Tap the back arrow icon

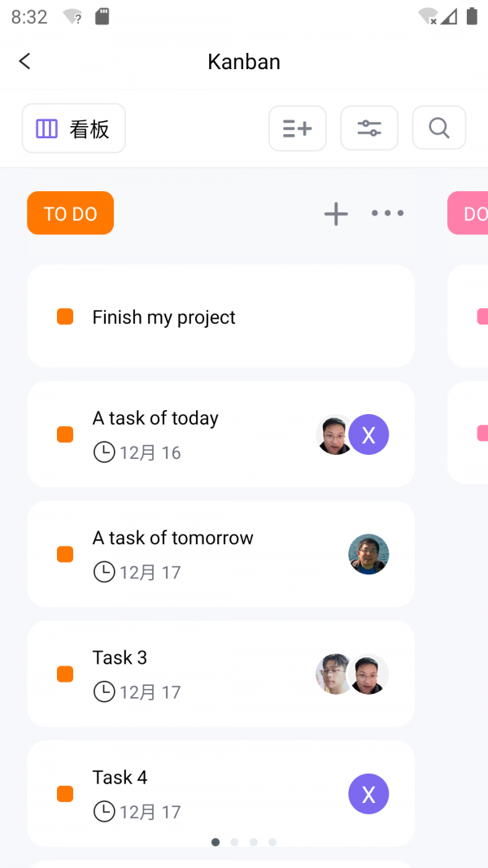coord(25,61)
